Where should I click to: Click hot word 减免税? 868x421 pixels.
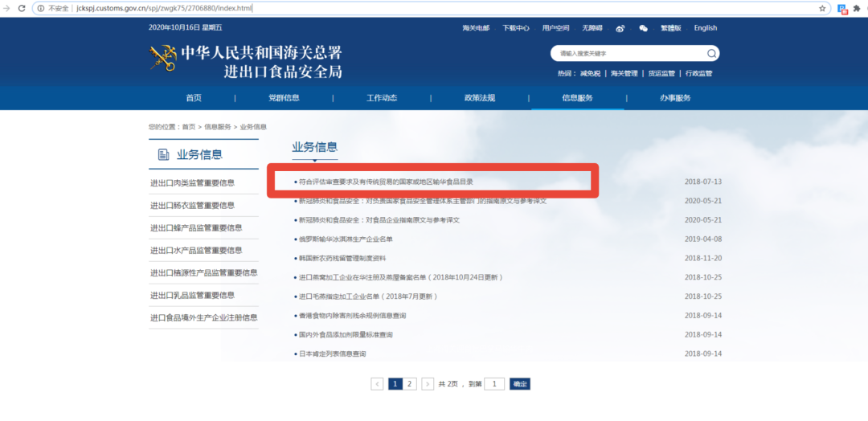[590, 74]
